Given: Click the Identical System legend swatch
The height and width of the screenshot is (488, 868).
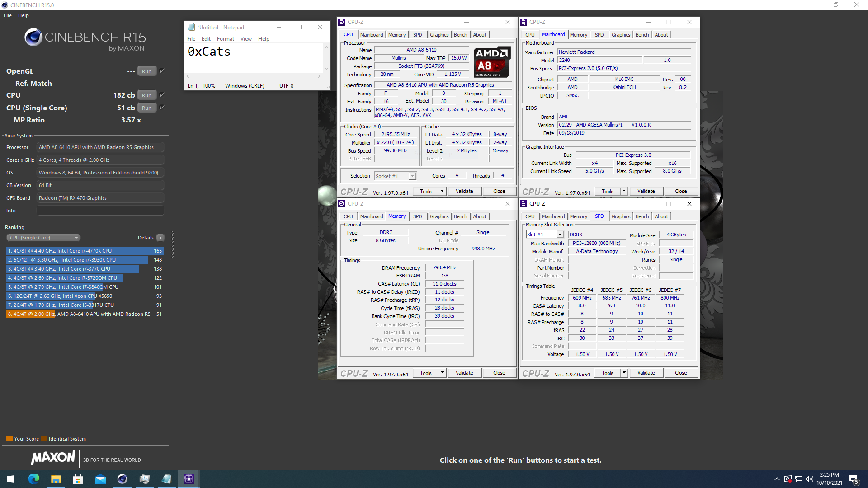Looking at the screenshot, I should pyautogui.click(x=44, y=439).
